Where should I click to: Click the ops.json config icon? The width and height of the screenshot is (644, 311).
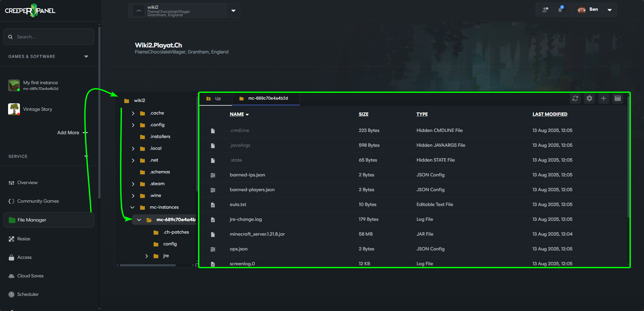pyautogui.click(x=213, y=249)
